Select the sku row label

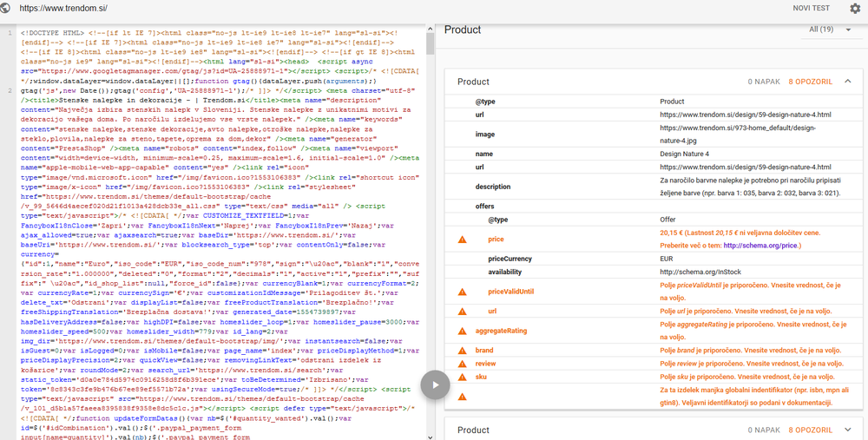click(481, 377)
